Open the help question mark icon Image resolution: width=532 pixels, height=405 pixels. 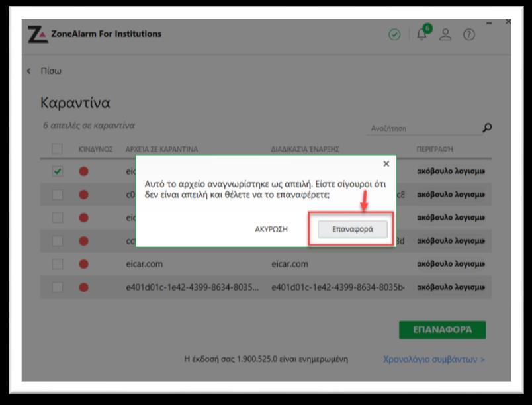pyautogui.click(x=469, y=34)
